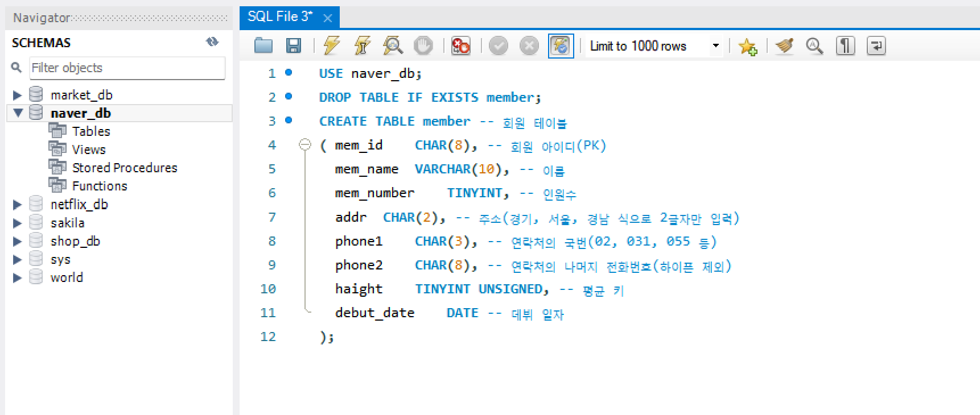Click the Views folder icon
The width and height of the screenshot is (980, 415).
pos(57,149)
